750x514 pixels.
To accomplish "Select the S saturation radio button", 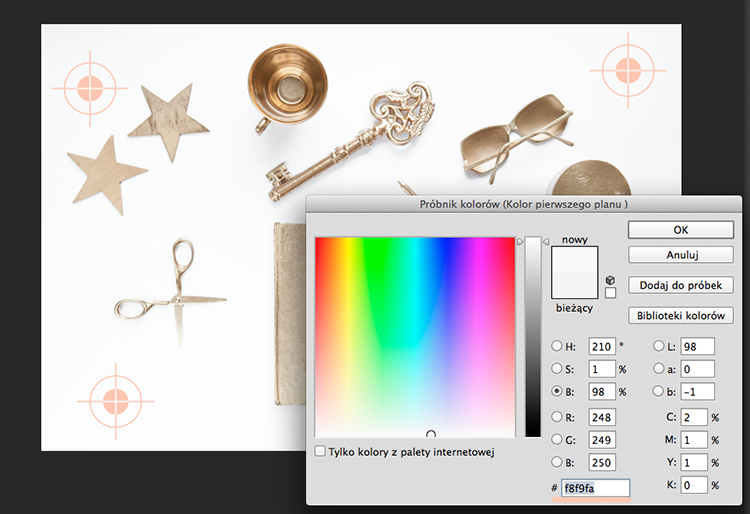I will (556, 368).
